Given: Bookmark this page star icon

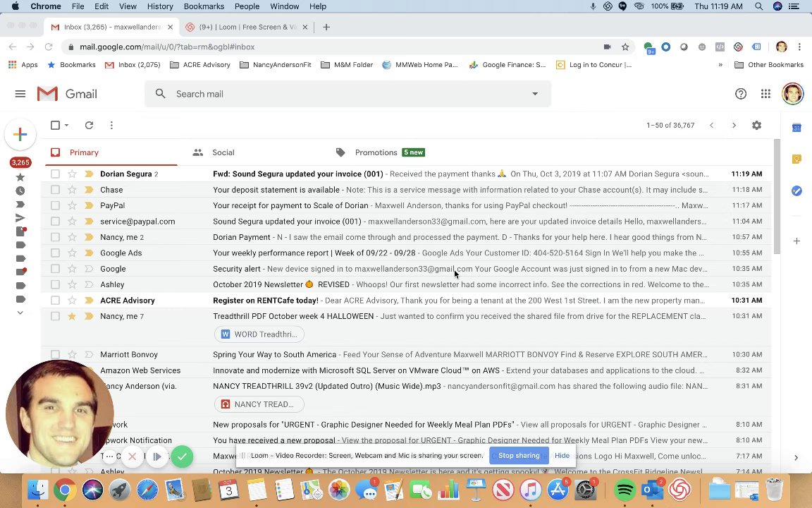Looking at the screenshot, I should (x=625, y=47).
